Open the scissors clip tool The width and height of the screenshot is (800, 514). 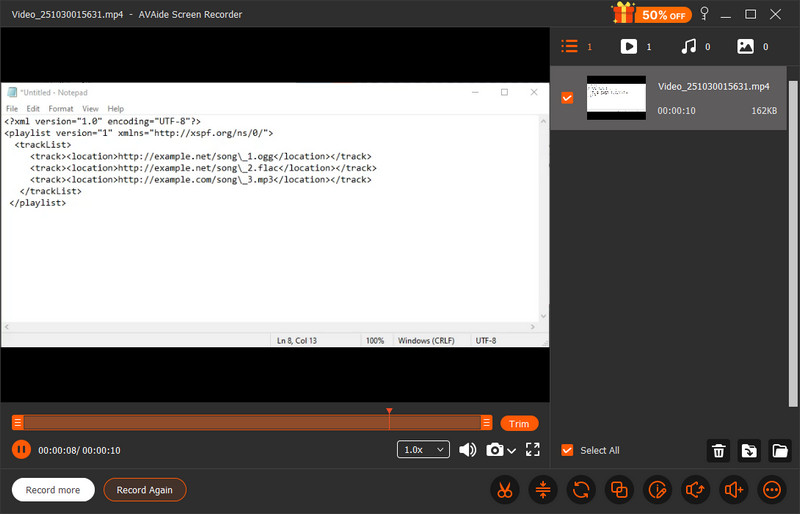pos(504,490)
